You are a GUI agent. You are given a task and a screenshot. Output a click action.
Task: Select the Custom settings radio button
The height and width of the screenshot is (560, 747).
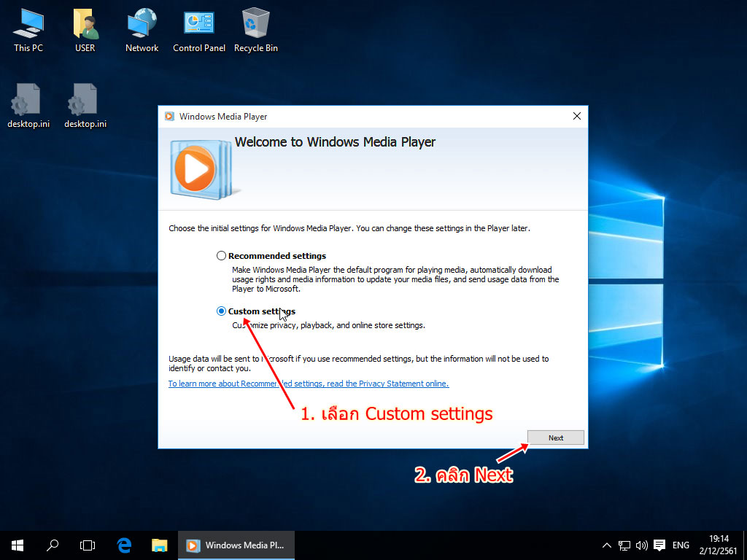[222, 311]
